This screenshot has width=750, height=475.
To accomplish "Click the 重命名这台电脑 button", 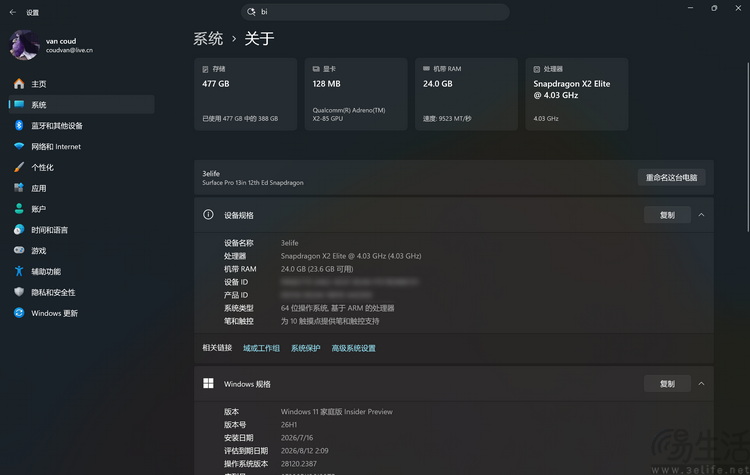I will tap(671, 177).
